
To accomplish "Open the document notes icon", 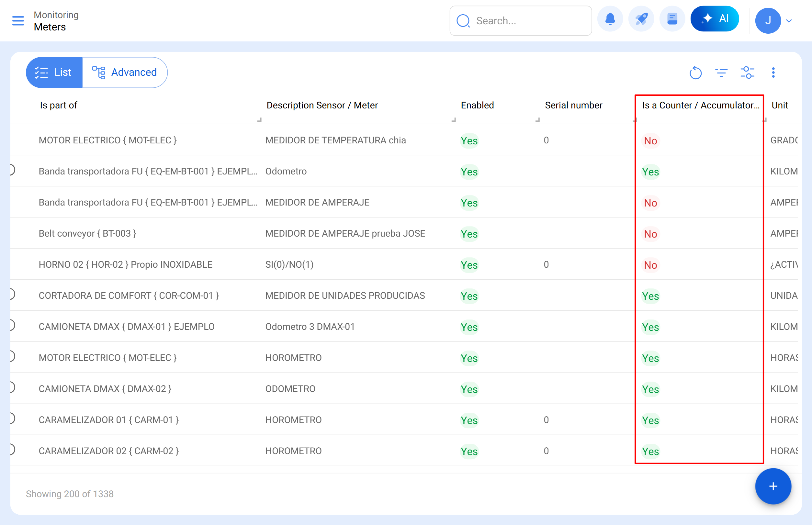I will (672, 19).
